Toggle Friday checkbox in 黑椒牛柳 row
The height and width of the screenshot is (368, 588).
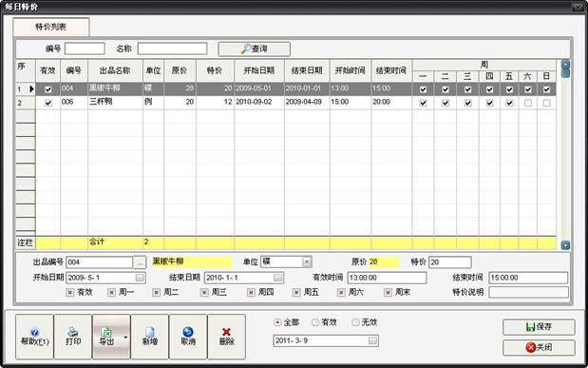coord(509,89)
